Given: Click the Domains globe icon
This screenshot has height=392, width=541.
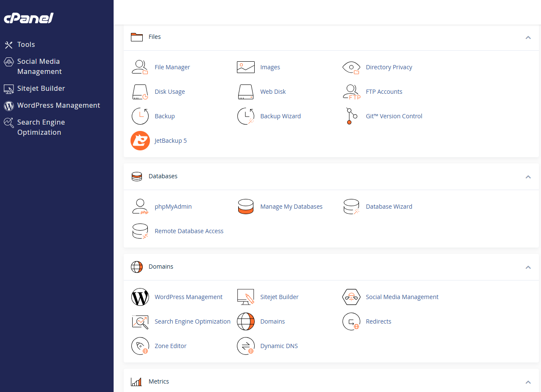Looking at the screenshot, I should [245, 321].
